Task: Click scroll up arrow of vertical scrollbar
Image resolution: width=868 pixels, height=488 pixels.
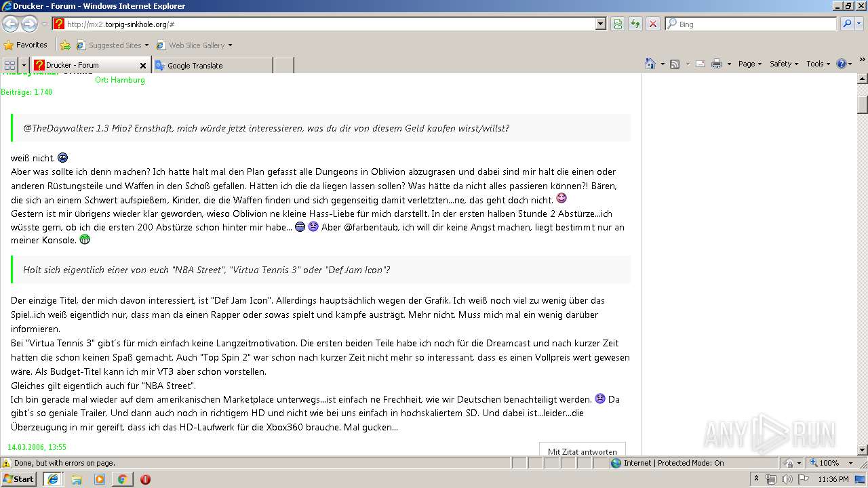Action: pyautogui.click(x=862, y=79)
